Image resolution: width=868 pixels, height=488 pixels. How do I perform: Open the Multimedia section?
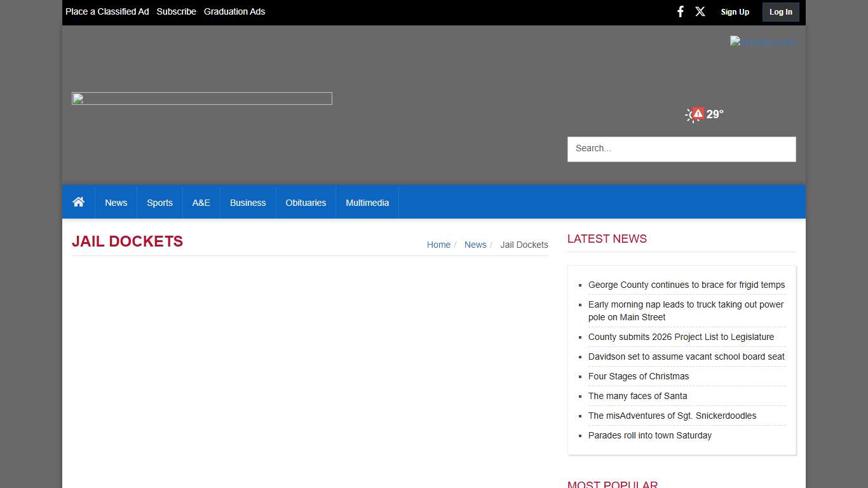pos(367,202)
